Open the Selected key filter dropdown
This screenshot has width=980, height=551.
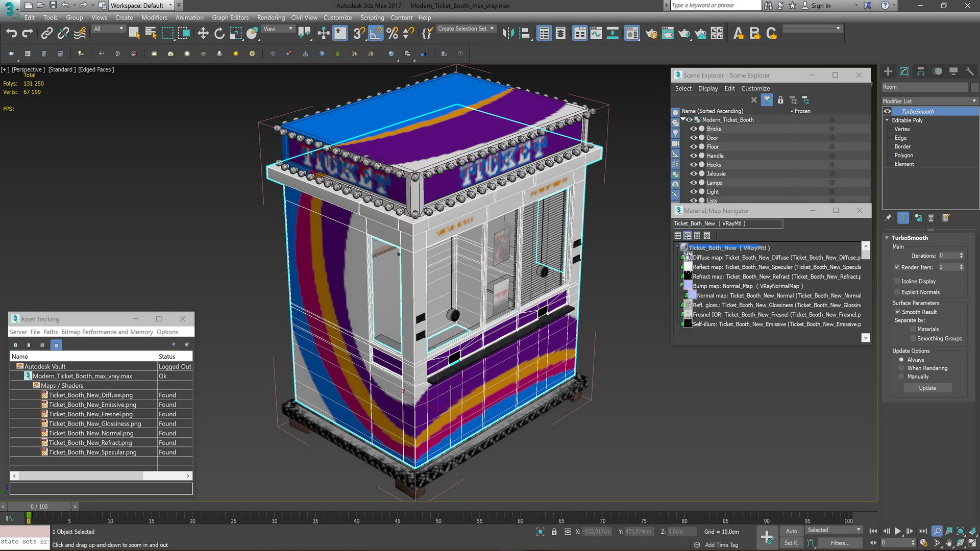pos(834,530)
